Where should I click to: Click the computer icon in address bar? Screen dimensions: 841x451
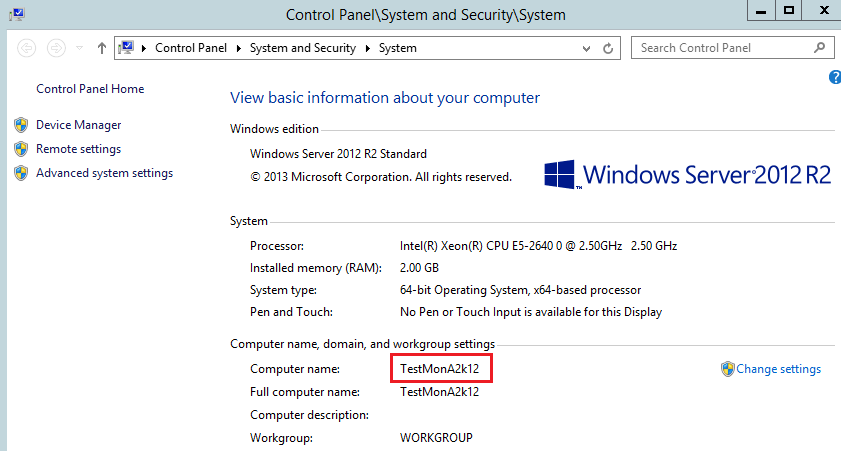[x=128, y=48]
